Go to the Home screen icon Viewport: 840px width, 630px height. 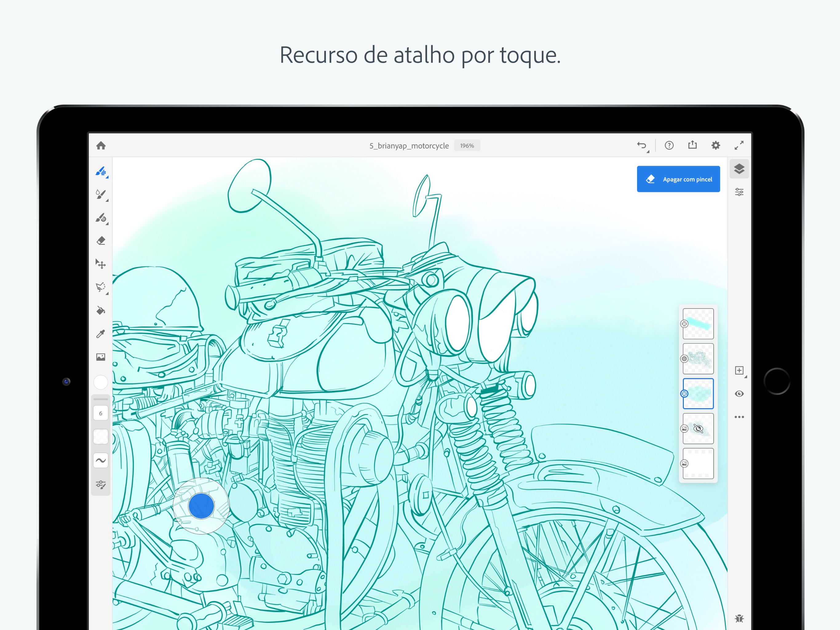pos(101,146)
